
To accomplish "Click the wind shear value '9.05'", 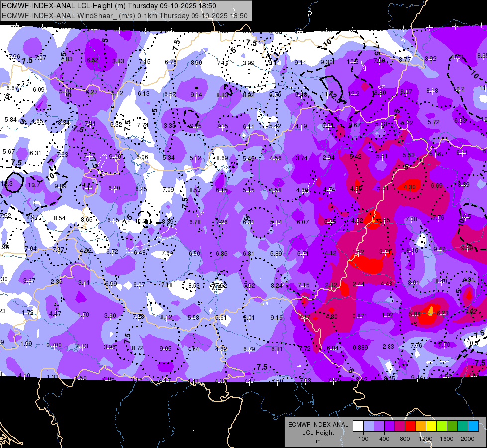I will [165, 349].
